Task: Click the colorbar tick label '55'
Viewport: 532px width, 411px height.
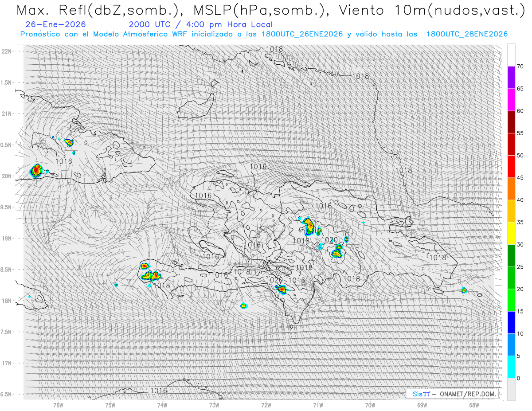Action: coord(520,133)
